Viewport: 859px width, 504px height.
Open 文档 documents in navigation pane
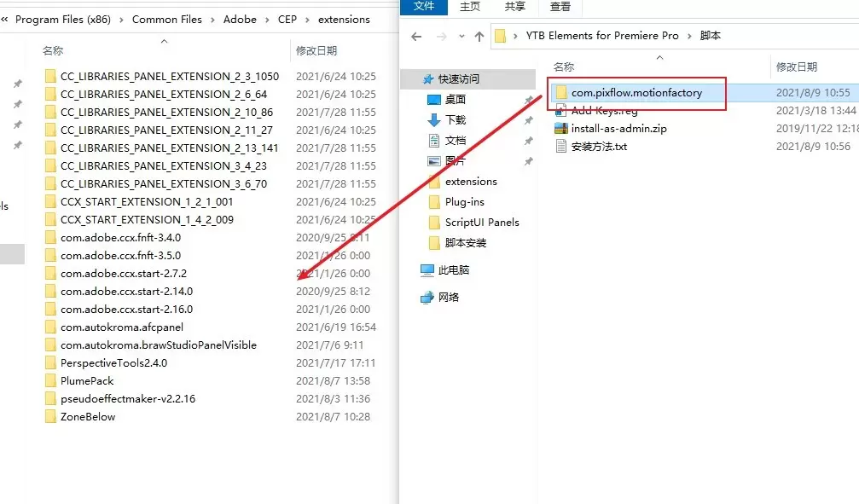tap(456, 141)
